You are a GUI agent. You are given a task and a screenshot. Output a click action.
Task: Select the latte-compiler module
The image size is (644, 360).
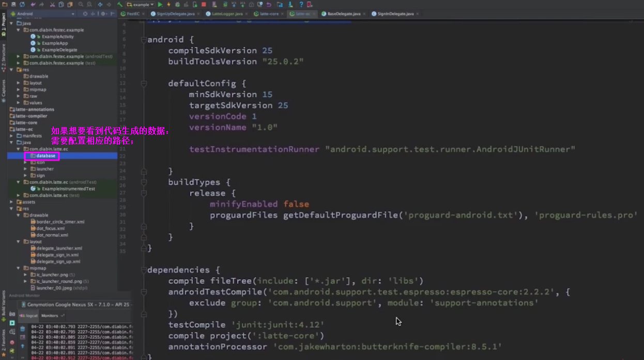[x=28, y=116]
